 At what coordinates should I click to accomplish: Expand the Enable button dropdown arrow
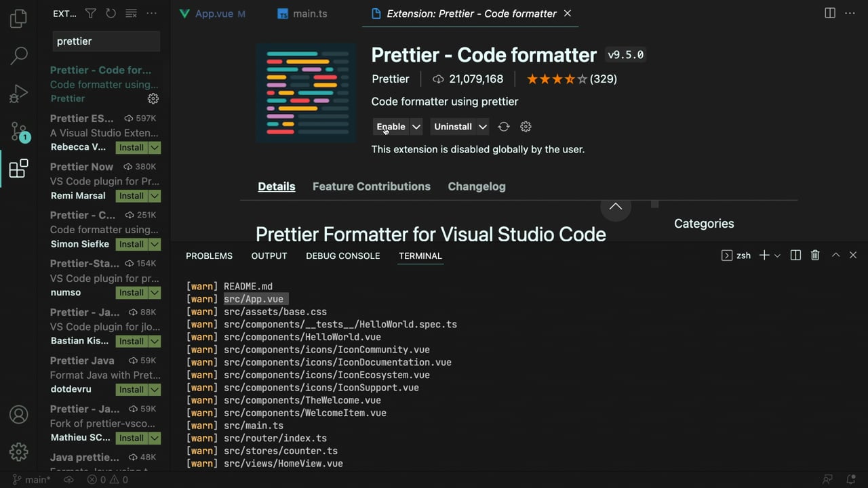click(x=416, y=127)
